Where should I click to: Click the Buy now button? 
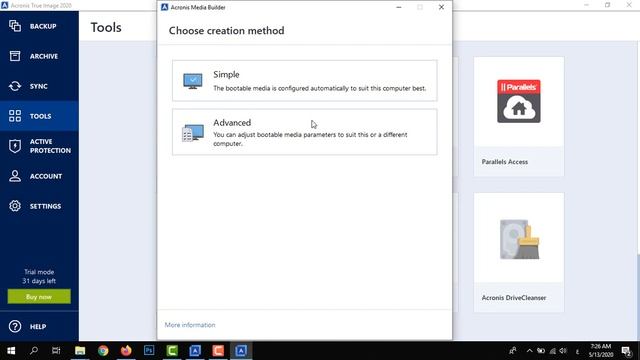(x=39, y=297)
